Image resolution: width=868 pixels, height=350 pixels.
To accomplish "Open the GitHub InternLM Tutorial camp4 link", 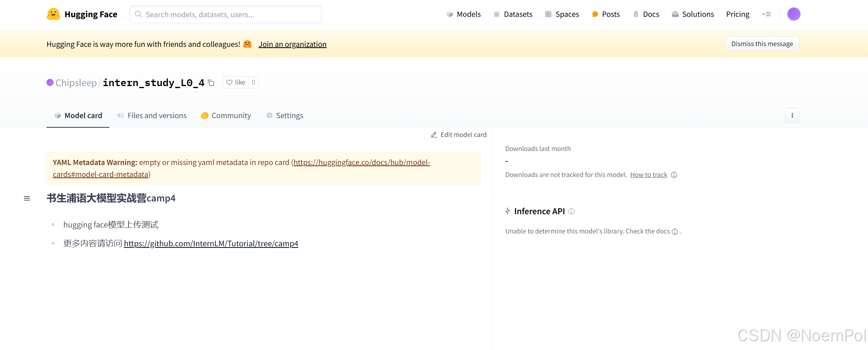I will click(211, 243).
